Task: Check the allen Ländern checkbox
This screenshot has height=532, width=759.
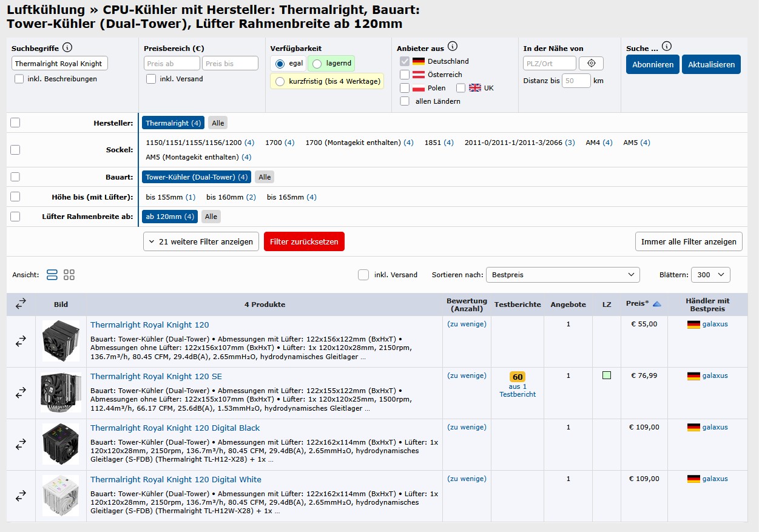Action: [405, 101]
